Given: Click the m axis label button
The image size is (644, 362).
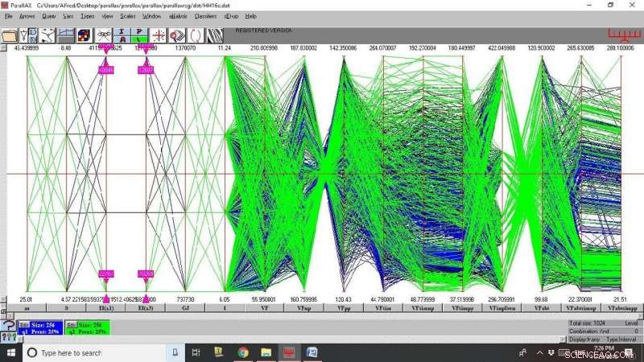Looking at the screenshot, I should tap(27, 308).
